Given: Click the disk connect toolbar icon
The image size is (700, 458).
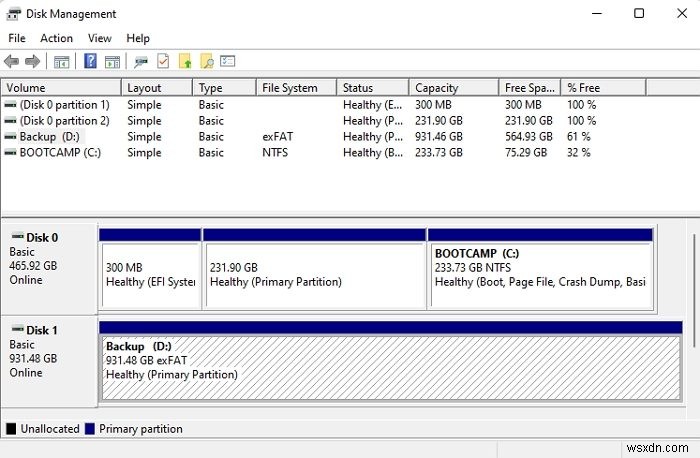Looking at the screenshot, I should click(141, 62).
